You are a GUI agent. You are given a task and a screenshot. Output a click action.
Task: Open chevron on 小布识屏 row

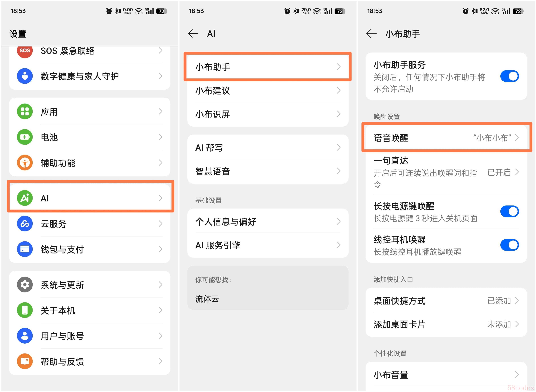[339, 114]
